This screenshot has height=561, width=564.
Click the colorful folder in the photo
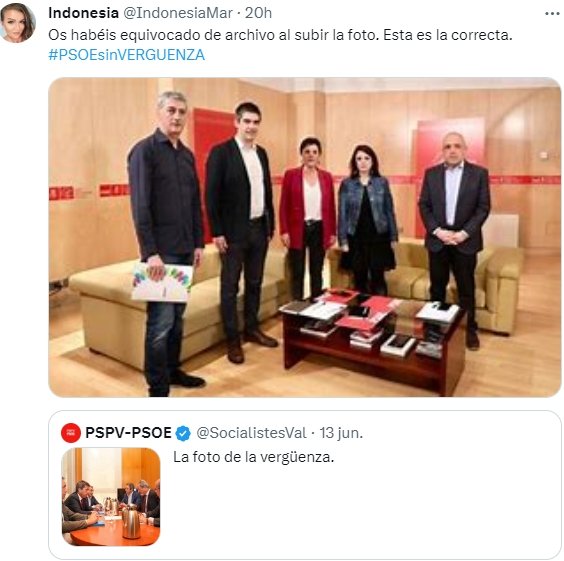coord(162,283)
